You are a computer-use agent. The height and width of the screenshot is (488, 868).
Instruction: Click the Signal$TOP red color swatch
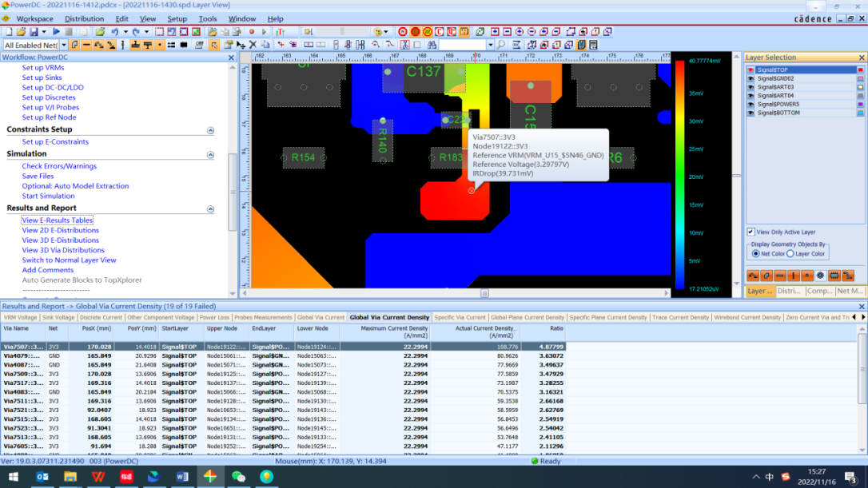click(x=860, y=69)
